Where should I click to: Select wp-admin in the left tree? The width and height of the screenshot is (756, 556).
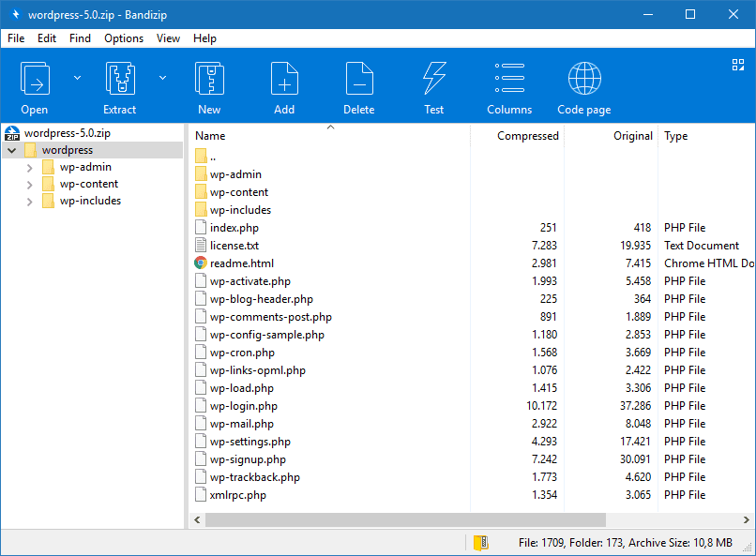[85, 167]
